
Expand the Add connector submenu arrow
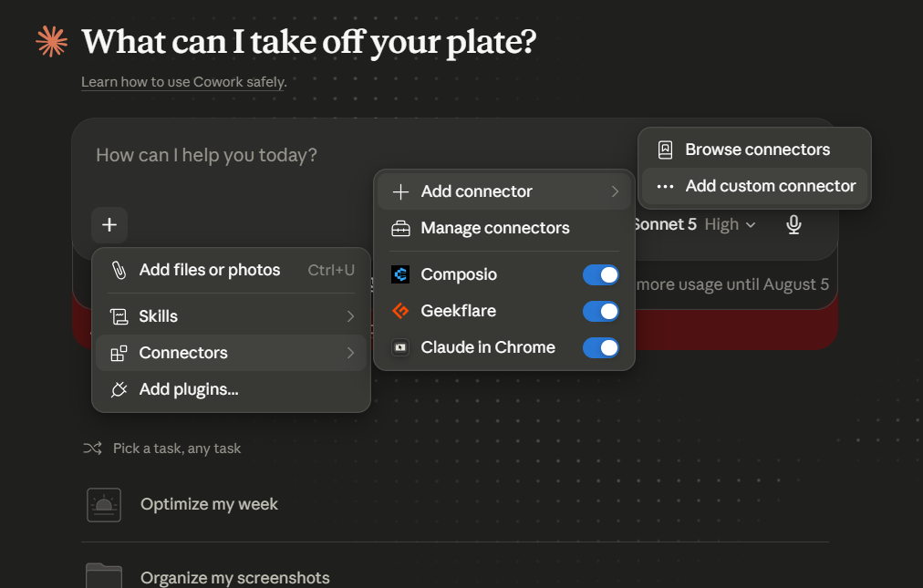[615, 191]
